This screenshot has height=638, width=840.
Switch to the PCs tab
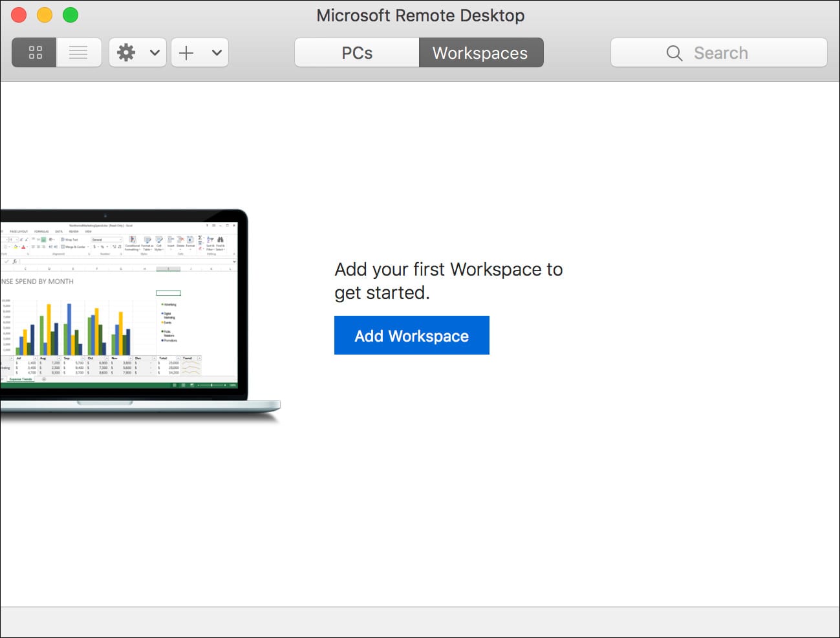357,52
